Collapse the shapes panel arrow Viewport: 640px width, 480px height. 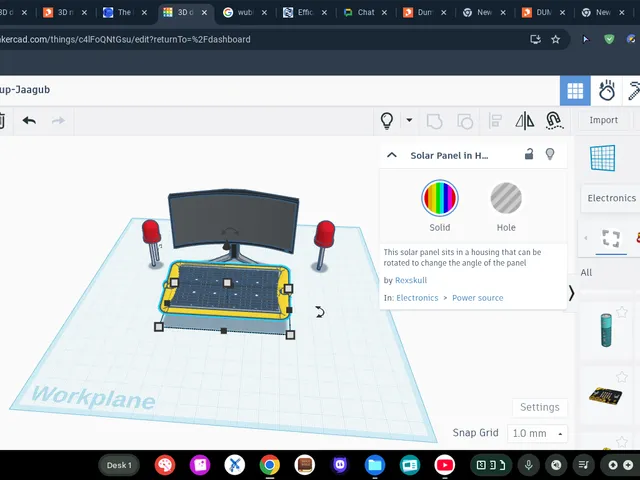click(571, 293)
